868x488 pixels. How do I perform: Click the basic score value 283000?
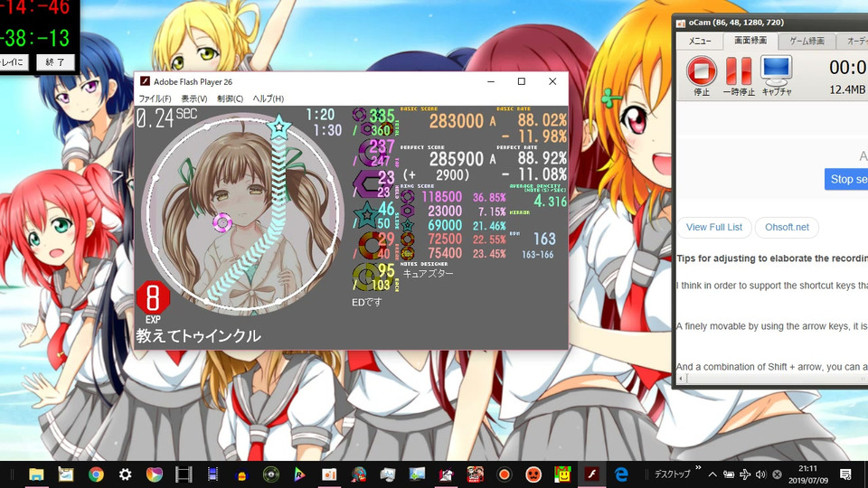pyautogui.click(x=456, y=121)
